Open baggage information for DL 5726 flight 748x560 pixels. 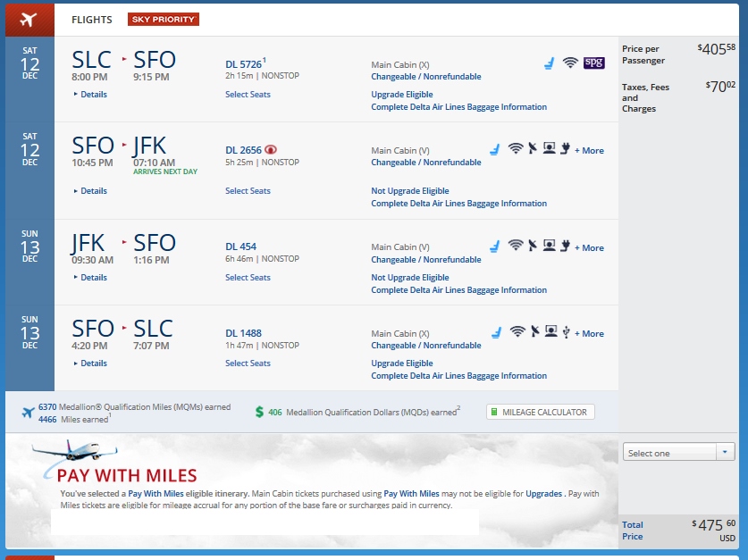point(458,107)
